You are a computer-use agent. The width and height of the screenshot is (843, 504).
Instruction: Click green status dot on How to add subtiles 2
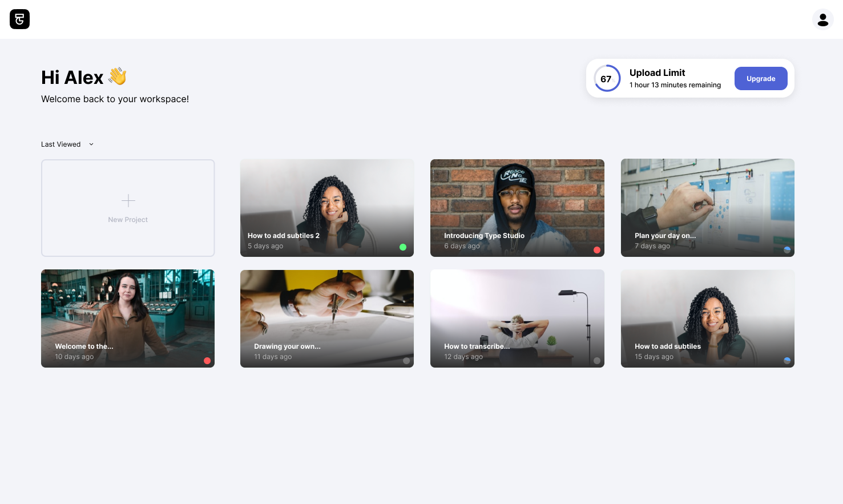point(403,247)
